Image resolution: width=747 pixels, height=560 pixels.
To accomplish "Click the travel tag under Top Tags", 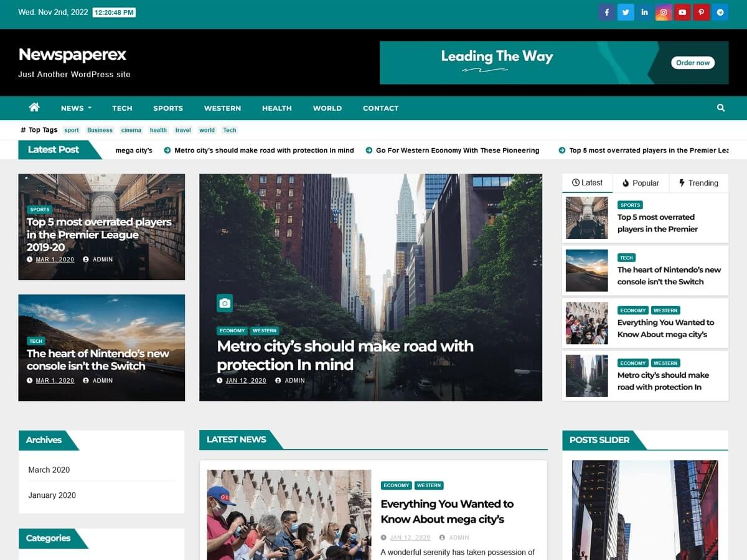I will pos(182,130).
